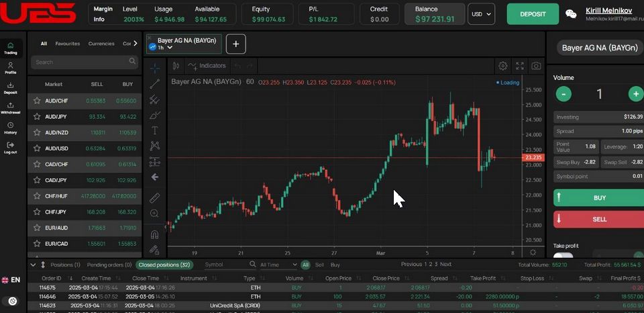This screenshot has height=313, width=644.
Task: Go to Next page of closed positions
Action: click(445, 265)
